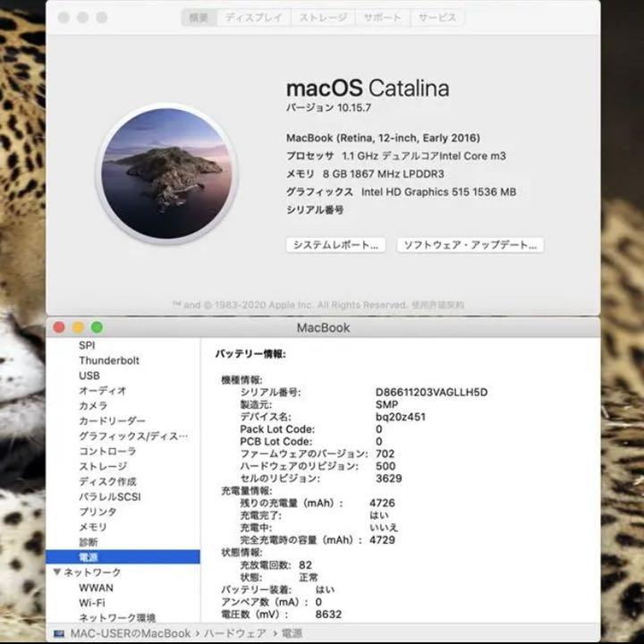Switch to the 概要 tab

199,18
